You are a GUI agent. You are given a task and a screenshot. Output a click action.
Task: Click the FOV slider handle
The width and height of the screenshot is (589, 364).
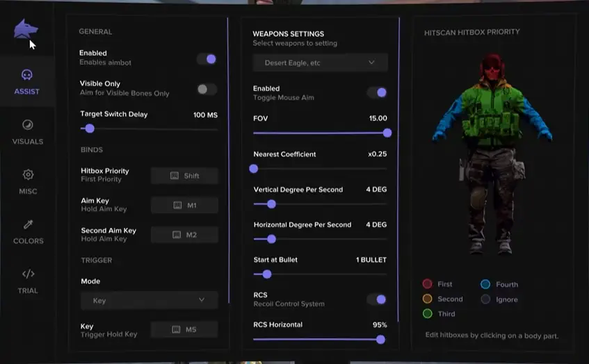387,133
